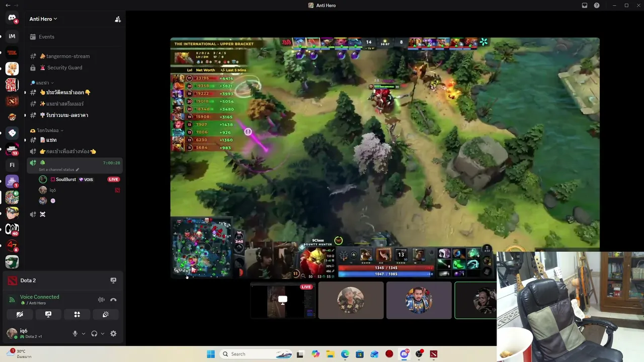Switch to Dota 2 on the taskbar
The height and width of the screenshot is (362, 644).
pos(434,354)
